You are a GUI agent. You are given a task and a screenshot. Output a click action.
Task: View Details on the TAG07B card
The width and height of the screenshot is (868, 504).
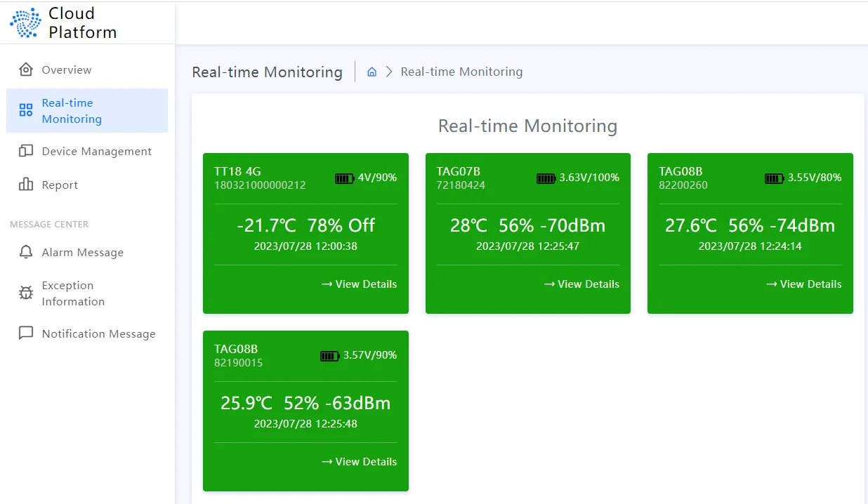click(581, 284)
